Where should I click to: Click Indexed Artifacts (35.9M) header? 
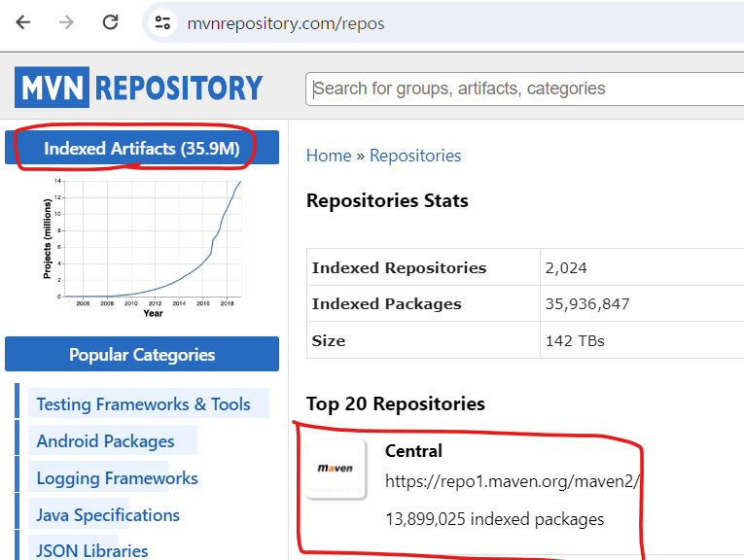pyautogui.click(x=142, y=149)
